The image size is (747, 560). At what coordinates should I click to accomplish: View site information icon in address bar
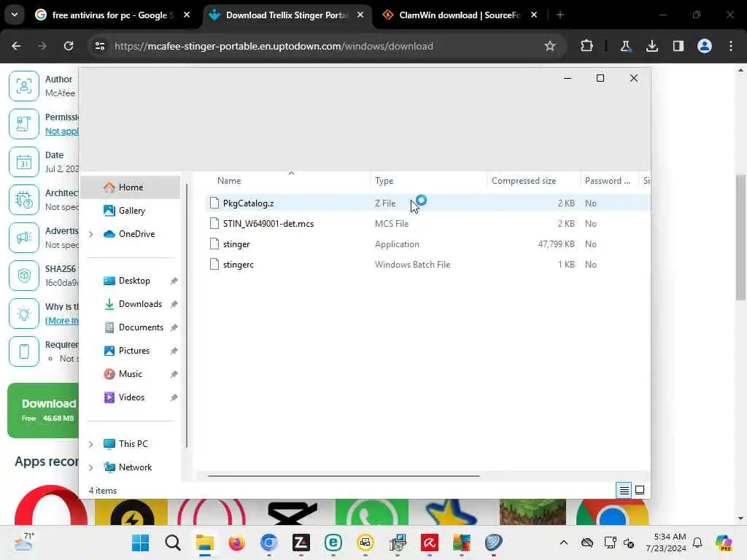99,46
